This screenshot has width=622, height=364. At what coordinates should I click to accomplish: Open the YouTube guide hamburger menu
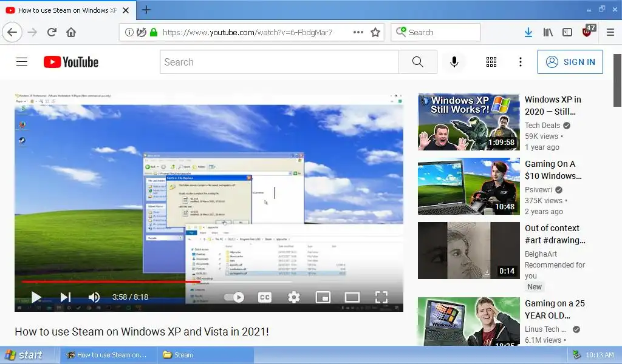22,62
